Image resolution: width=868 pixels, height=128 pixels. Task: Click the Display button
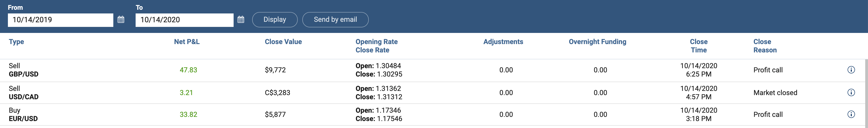pos(275,19)
